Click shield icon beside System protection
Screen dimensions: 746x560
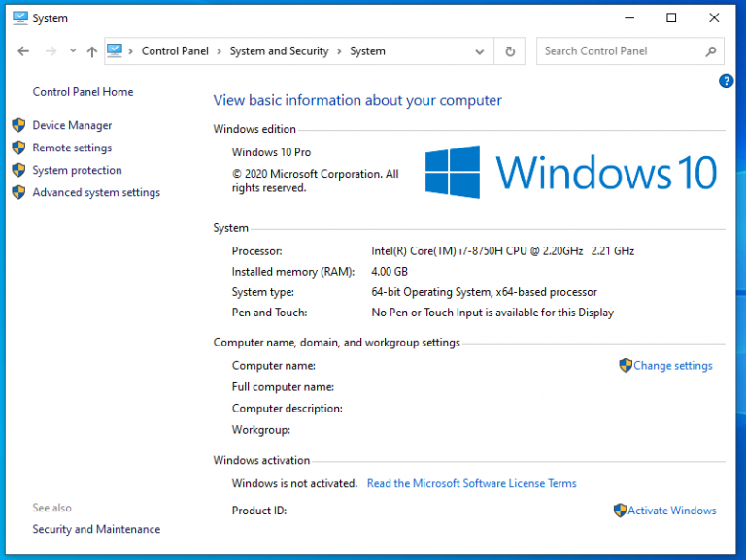pos(18,170)
